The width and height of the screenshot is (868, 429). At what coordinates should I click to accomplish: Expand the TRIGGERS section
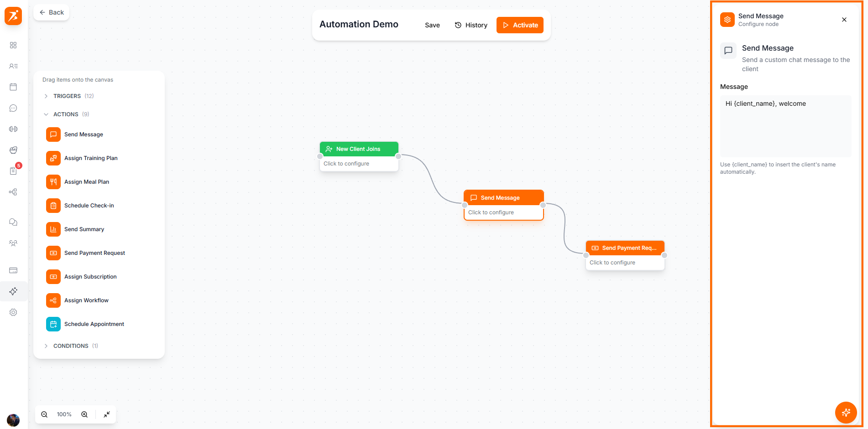[x=68, y=96]
